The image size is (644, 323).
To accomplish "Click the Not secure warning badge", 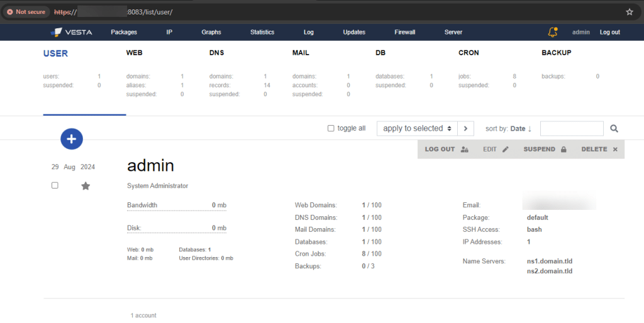I will click(26, 12).
